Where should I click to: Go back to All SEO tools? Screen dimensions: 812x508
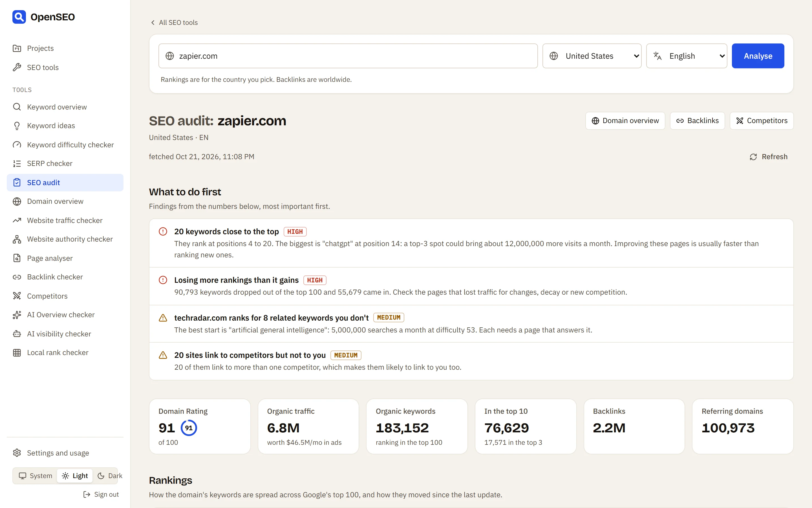174,23
